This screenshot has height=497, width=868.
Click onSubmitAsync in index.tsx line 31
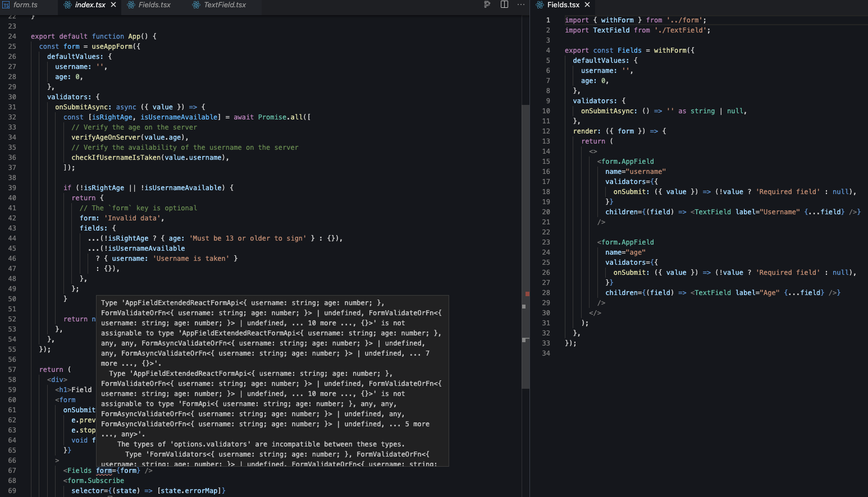(81, 107)
